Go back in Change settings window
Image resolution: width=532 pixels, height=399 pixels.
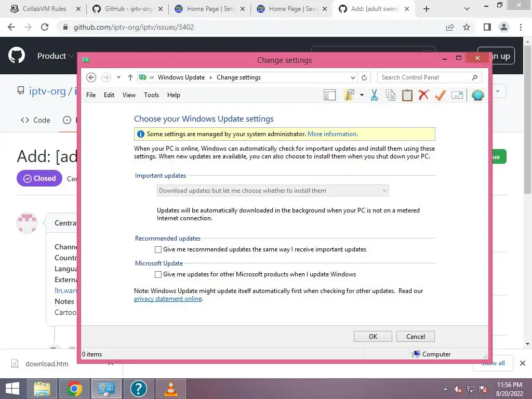(91, 77)
